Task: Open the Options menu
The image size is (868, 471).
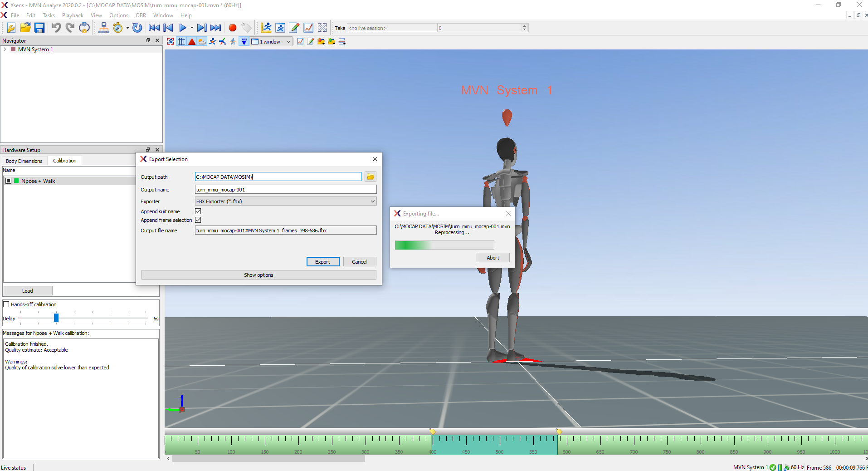Action: (119, 15)
